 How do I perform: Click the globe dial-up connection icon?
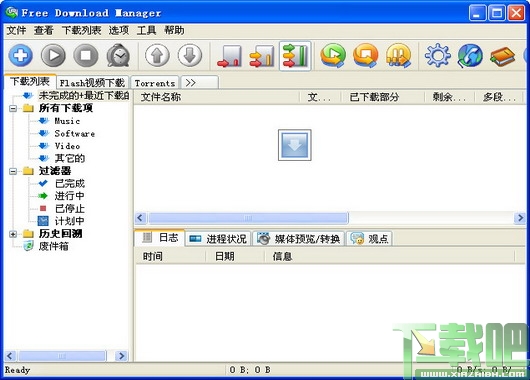[x=470, y=55]
